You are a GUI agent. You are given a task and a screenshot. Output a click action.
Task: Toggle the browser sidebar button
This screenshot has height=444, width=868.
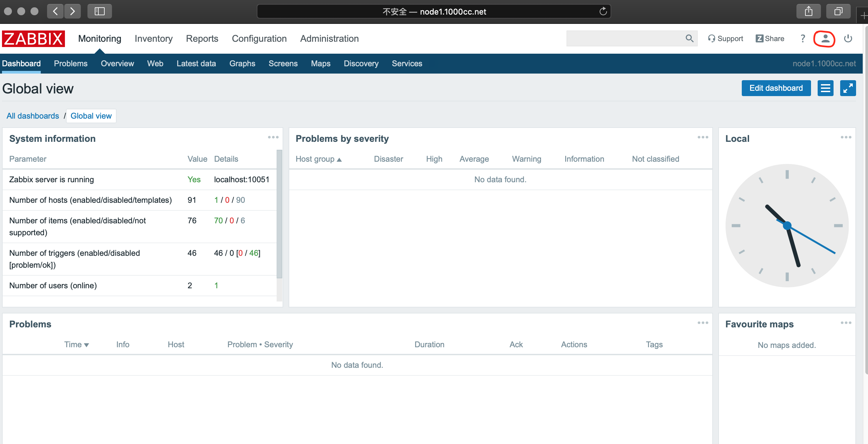pyautogui.click(x=99, y=12)
